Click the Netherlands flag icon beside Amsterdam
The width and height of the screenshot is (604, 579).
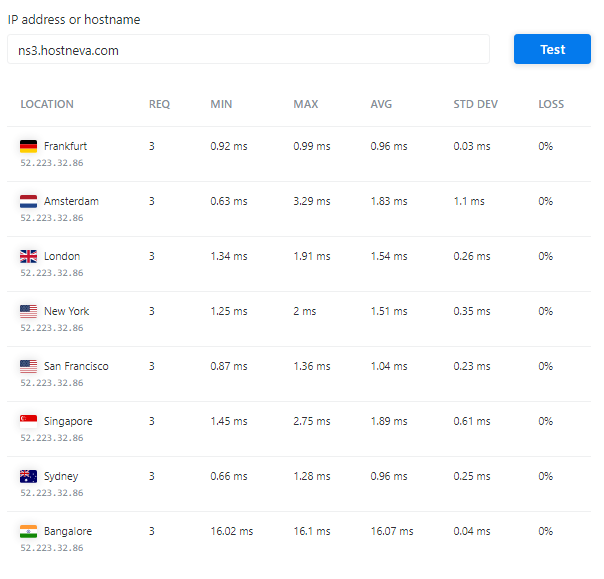[29, 201]
